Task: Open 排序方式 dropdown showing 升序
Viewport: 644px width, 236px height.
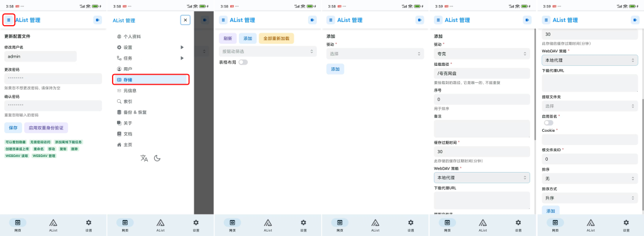Action: (x=590, y=198)
